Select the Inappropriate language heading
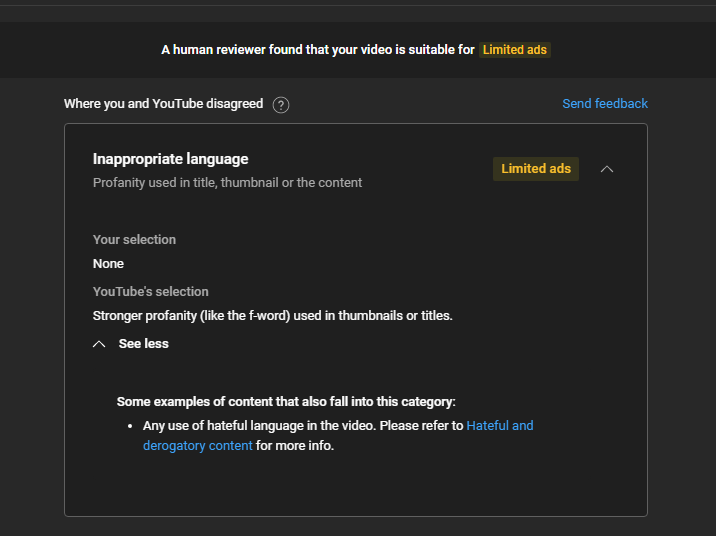This screenshot has height=536, width=716. pos(170,159)
